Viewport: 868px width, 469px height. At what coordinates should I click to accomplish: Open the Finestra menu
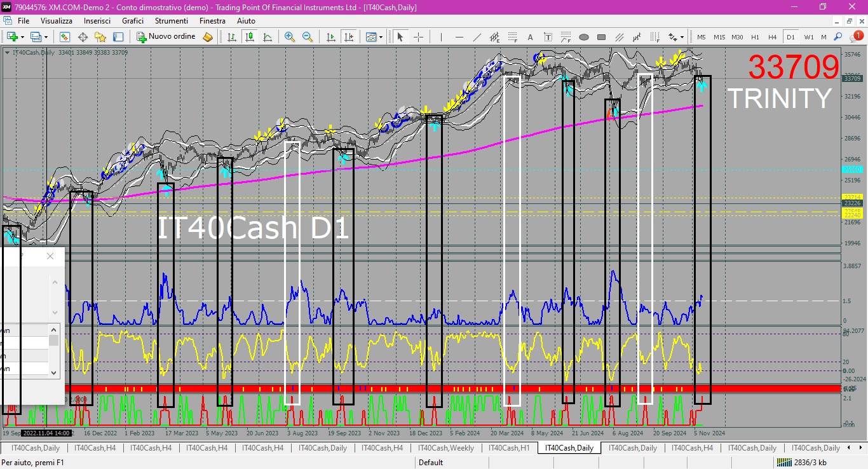point(212,20)
